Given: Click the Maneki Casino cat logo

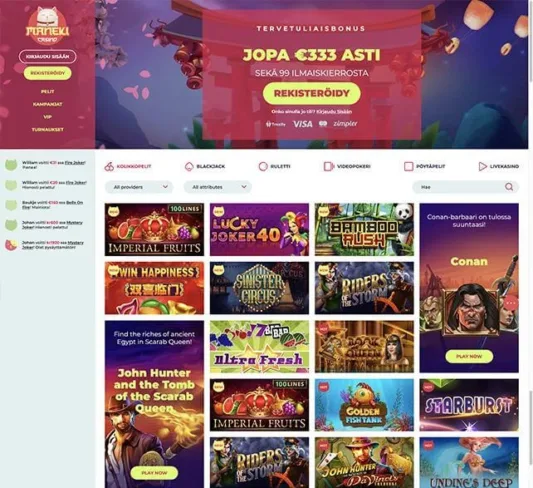Looking at the screenshot, I should pyautogui.click(x=48, y=27).
